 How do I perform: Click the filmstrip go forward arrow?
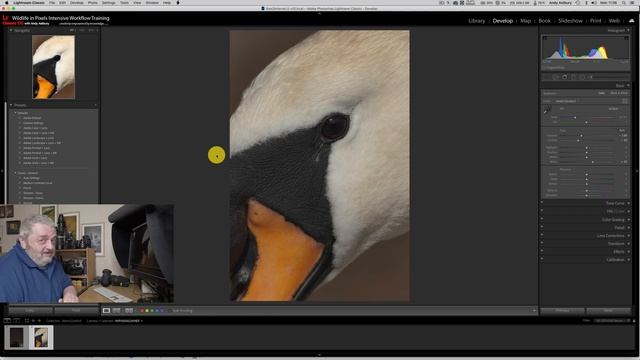click(39, 321)
